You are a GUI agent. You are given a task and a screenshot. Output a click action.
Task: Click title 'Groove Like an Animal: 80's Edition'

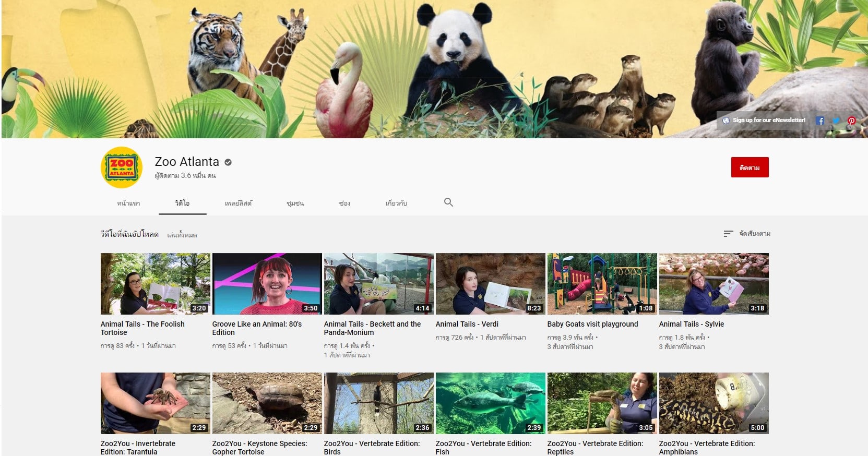tap(257, 328)
